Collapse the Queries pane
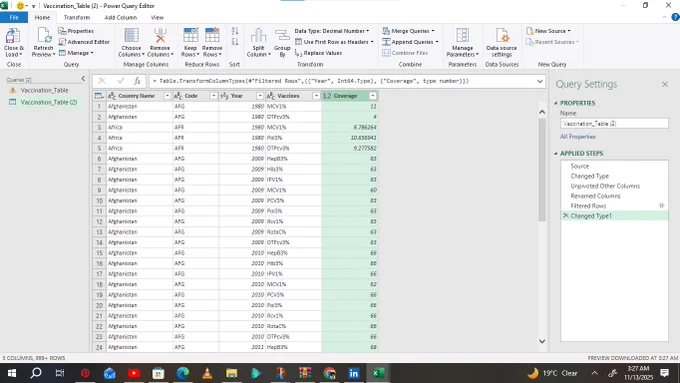 (x=83, y=79)
